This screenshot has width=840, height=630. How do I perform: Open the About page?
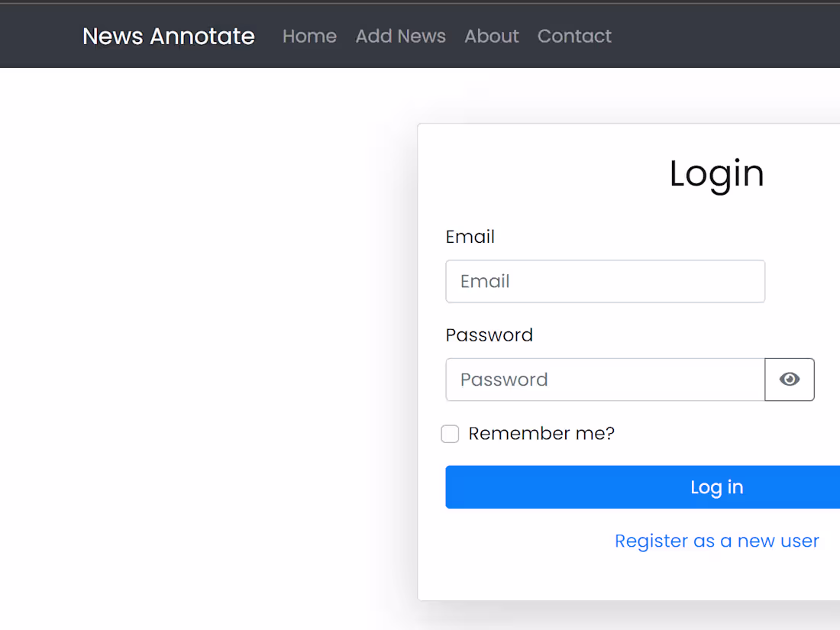point(491,36)
